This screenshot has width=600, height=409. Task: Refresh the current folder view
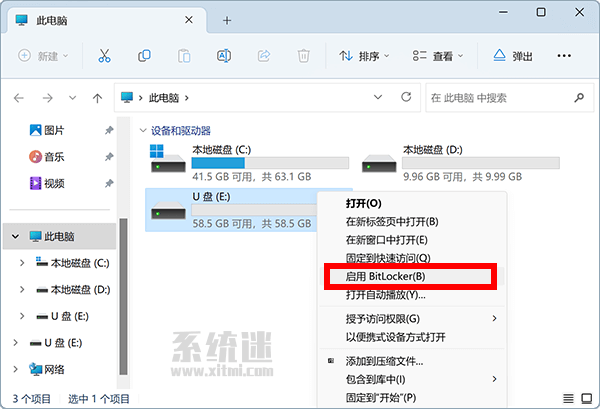(406, 97)
